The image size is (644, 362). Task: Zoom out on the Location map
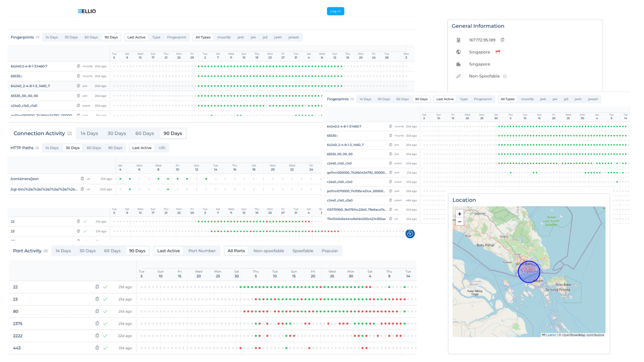tap(459, 222)
